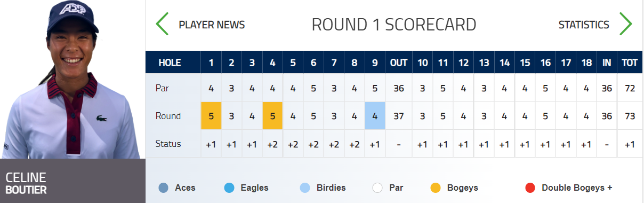The width and height of the screenshot is (644, 203).
Task: Click the right green arrow chevron
Action: point(625,24)
